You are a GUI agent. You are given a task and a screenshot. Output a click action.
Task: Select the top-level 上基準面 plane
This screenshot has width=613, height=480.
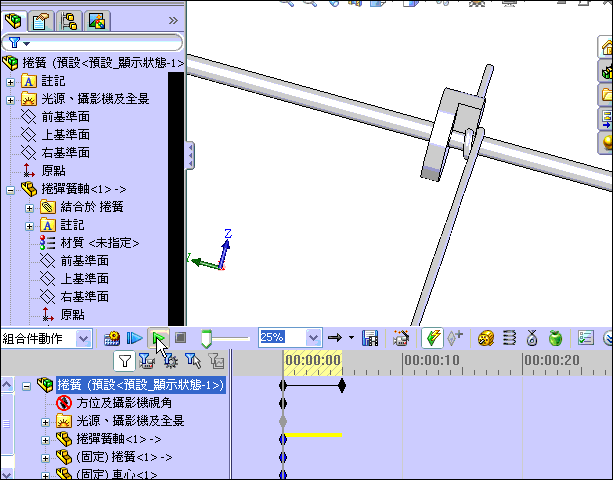pos(66,135)
